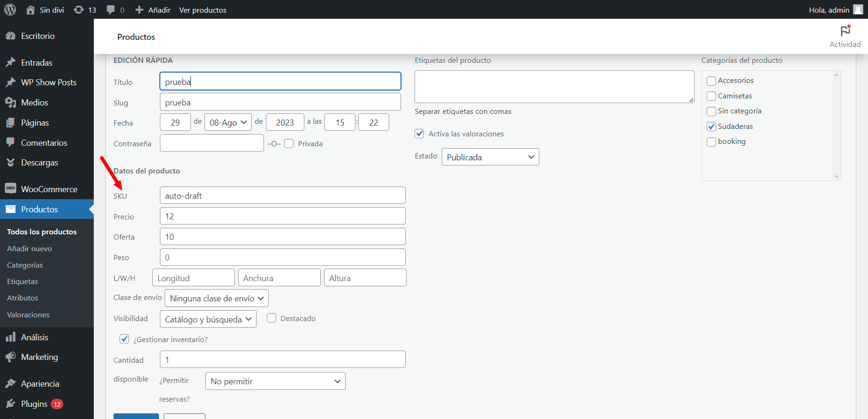This screenshot has width=868, height=419.
Task: Click the Apariencia brush icon
Action: 10,383
